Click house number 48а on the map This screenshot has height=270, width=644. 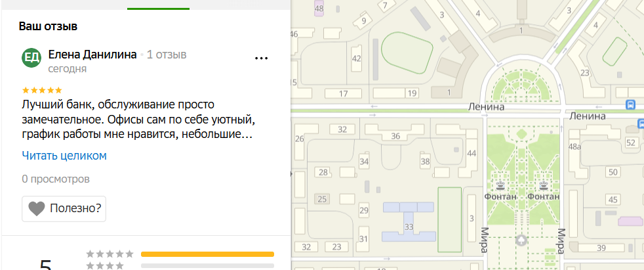574,146
